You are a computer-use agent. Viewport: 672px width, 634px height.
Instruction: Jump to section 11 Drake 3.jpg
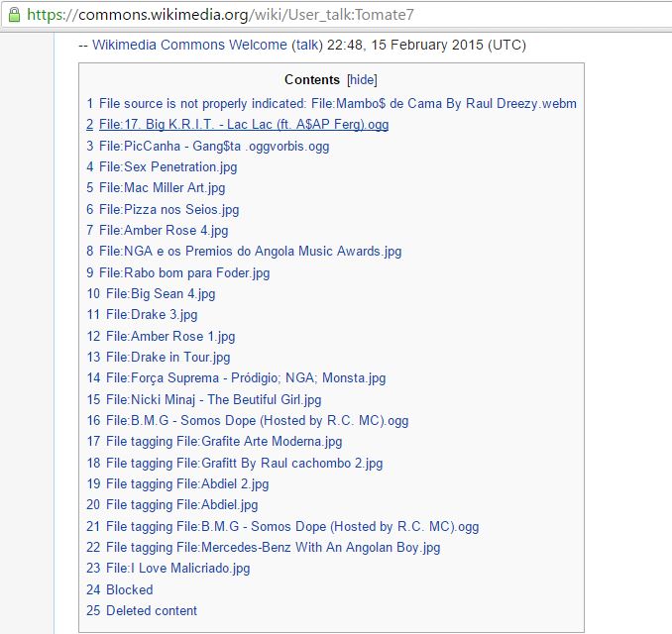click(x=142, y=315)
